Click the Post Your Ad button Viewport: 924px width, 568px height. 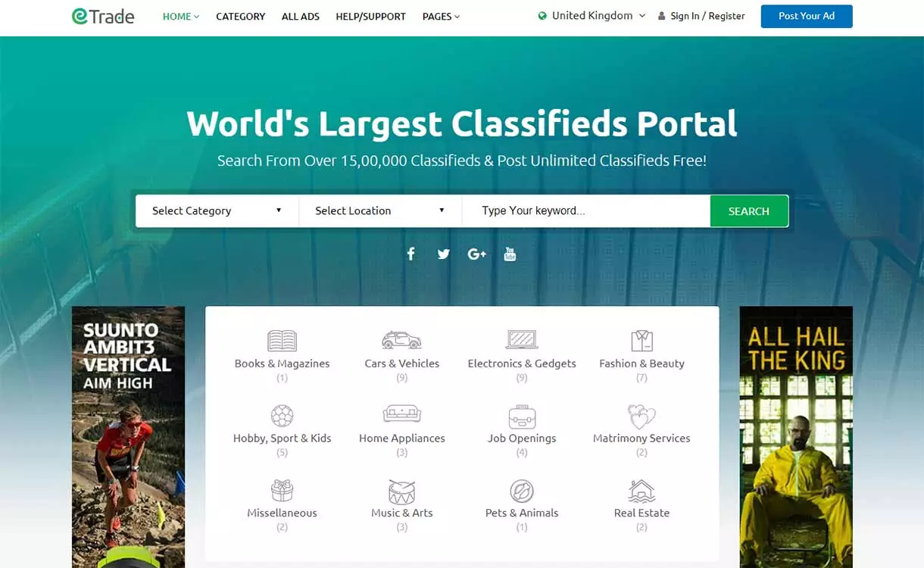[x=806, y=16]
